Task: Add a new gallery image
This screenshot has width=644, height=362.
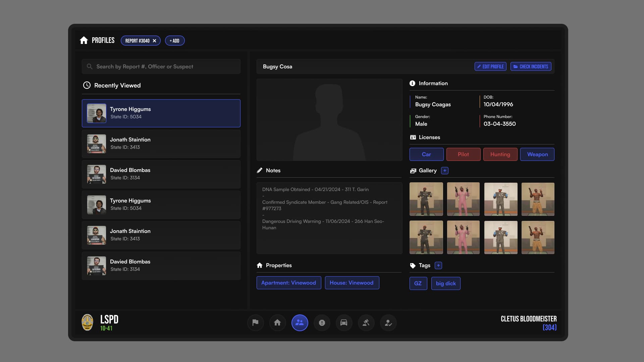Action: pyautogui.click(x=445, y=171)
